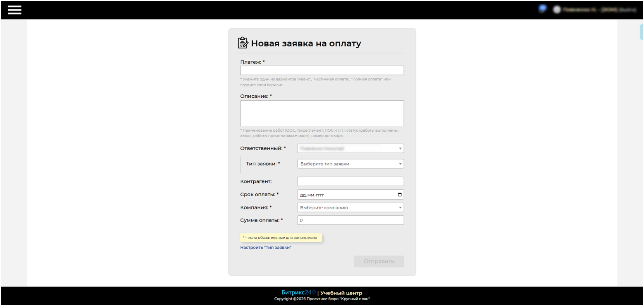The image size is (644, 306).
Task: Open the calendar picker icon in Срок оплаты
Action: [x=399, y=195]
